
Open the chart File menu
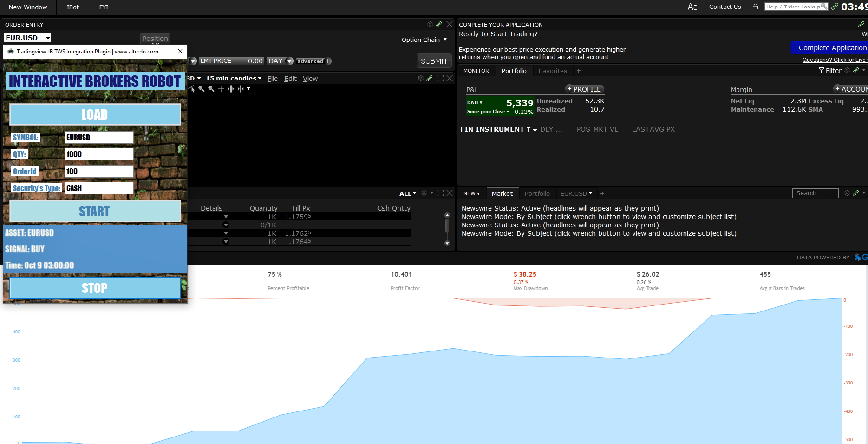point(273,79)
